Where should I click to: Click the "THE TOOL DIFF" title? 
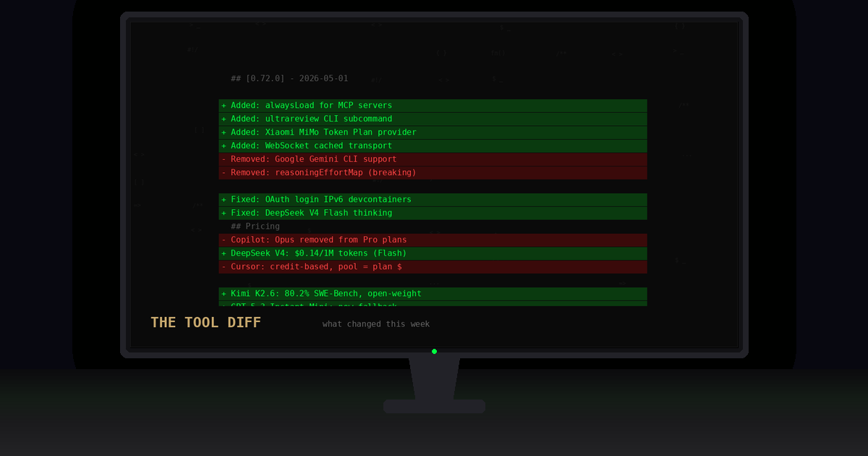205,323
